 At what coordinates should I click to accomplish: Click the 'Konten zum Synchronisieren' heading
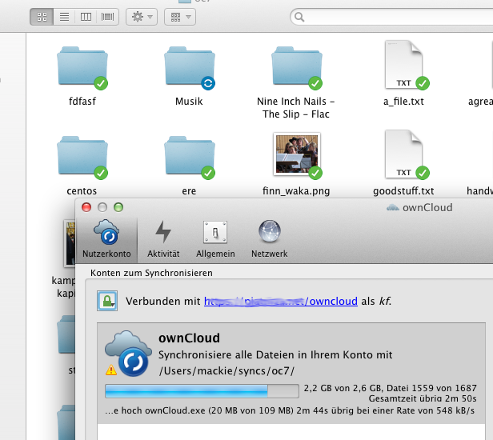click(151, 273)
